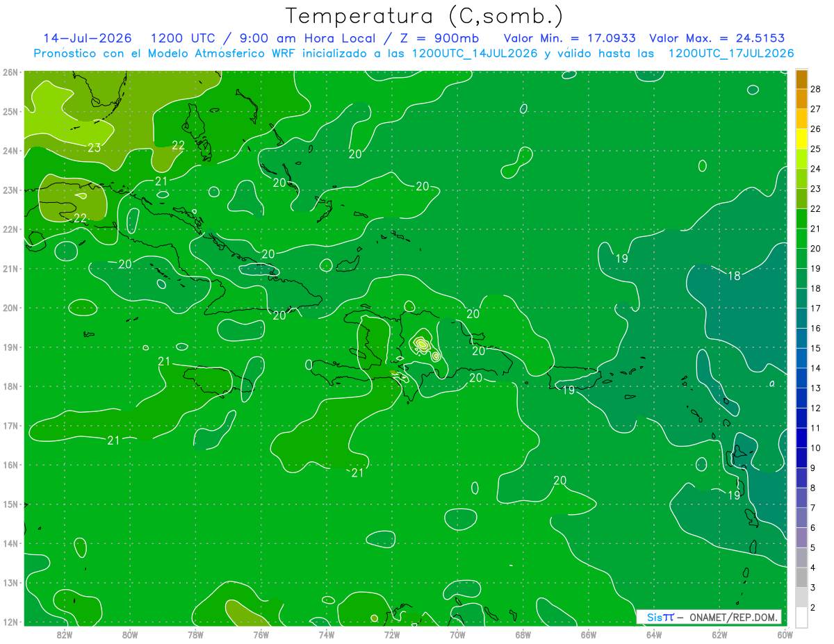Click the white '18' contour label on the map
The width and height of the screenshot is (834, 644).
point(734,276)
